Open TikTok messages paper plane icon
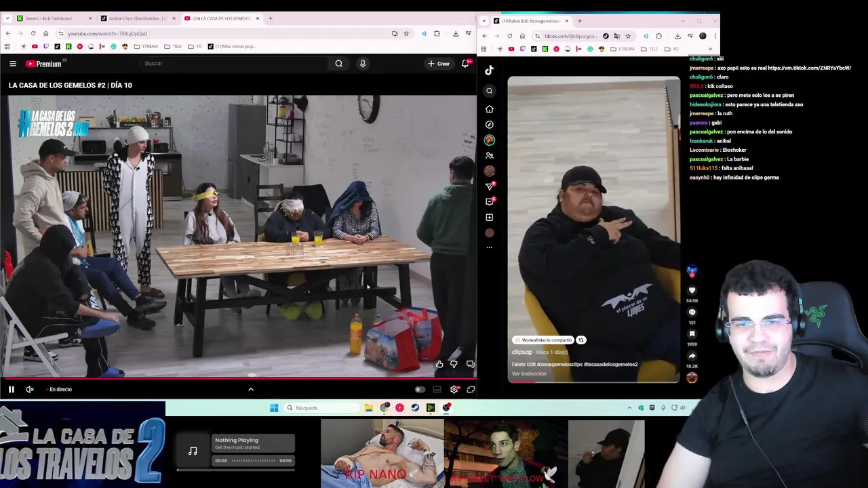The width and height of the screenshot is (868, 488). 490,186
